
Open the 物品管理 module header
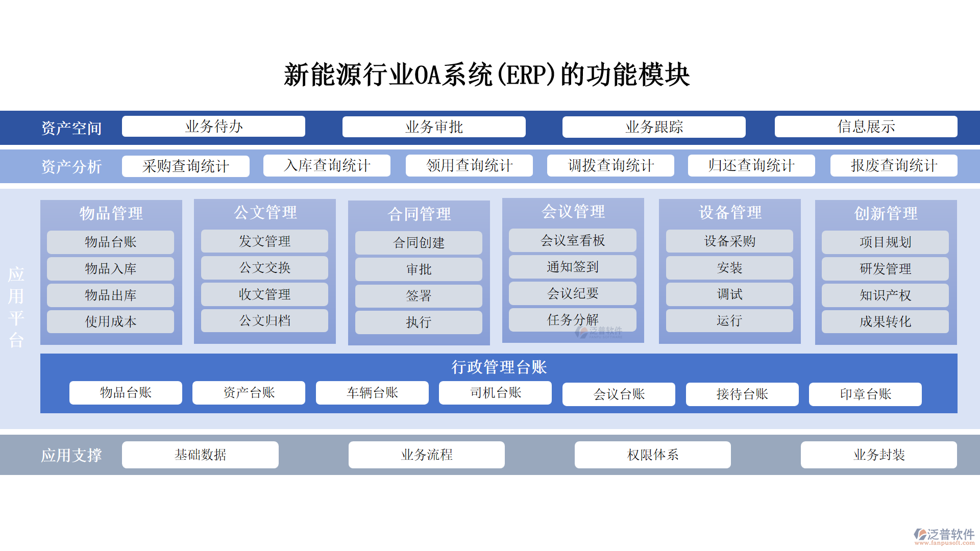[x=110, y=214]
